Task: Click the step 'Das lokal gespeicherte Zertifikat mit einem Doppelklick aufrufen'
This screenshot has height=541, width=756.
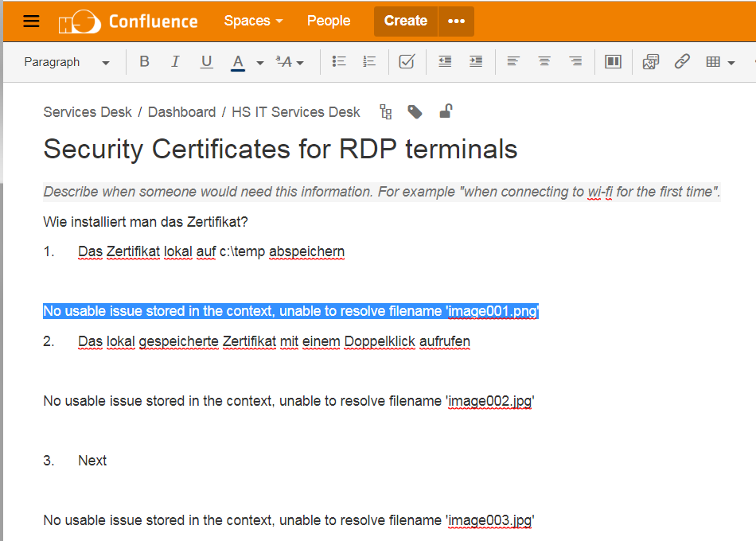Action: tap(274, 341)
